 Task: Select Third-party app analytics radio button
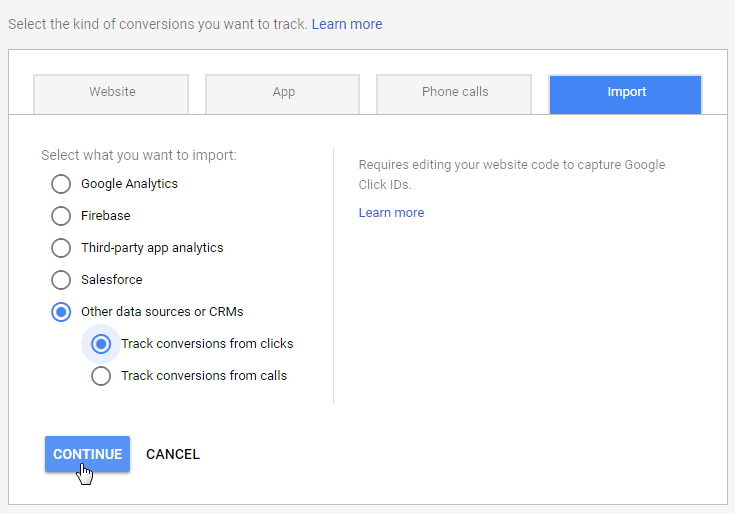click(61, 248)
